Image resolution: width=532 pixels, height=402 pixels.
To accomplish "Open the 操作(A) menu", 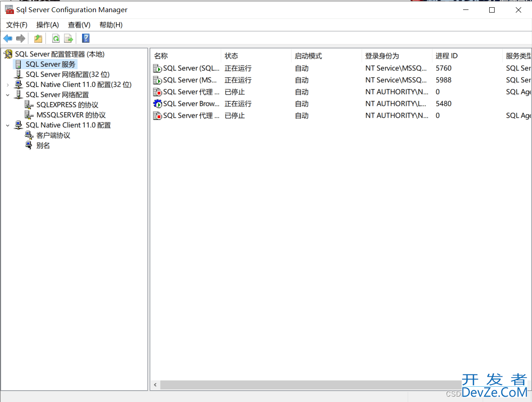I will (x=47, y=25).
